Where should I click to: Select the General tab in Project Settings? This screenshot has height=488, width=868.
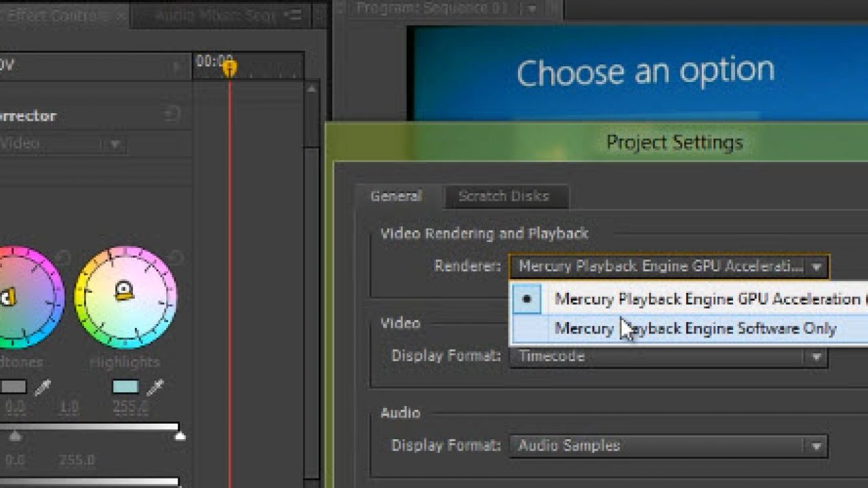[x=396, y=196]
